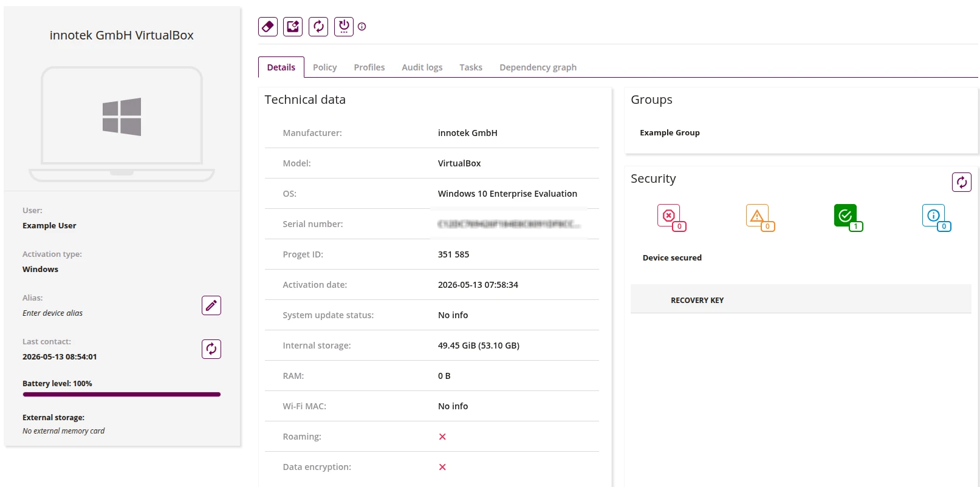Click Manufacturer value innotek GmbH
This screenshot has width=980, height=487.
click(468, 133)
